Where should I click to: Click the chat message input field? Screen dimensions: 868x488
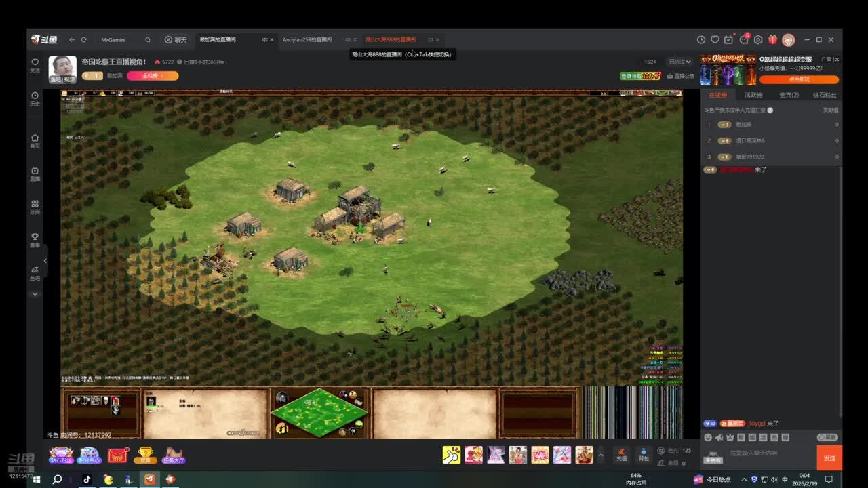pos(770,453)
